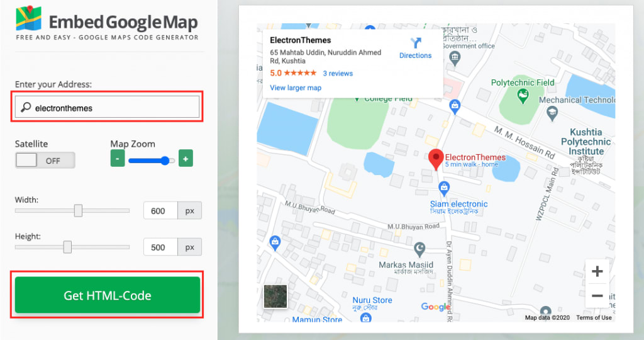This screenshot has height=340, width=644.
Task: Click the address field containing electronthemes
Action: click(x=107, y=107)
